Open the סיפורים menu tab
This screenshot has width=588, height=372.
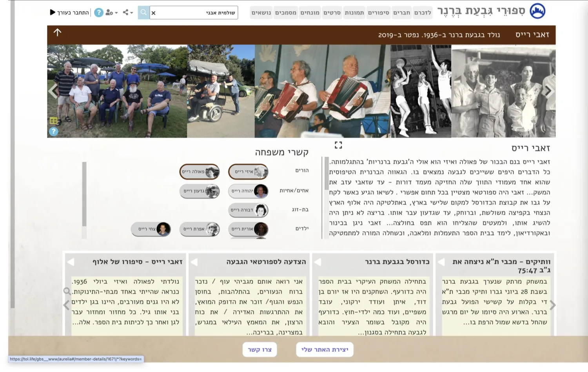point(379,13)
